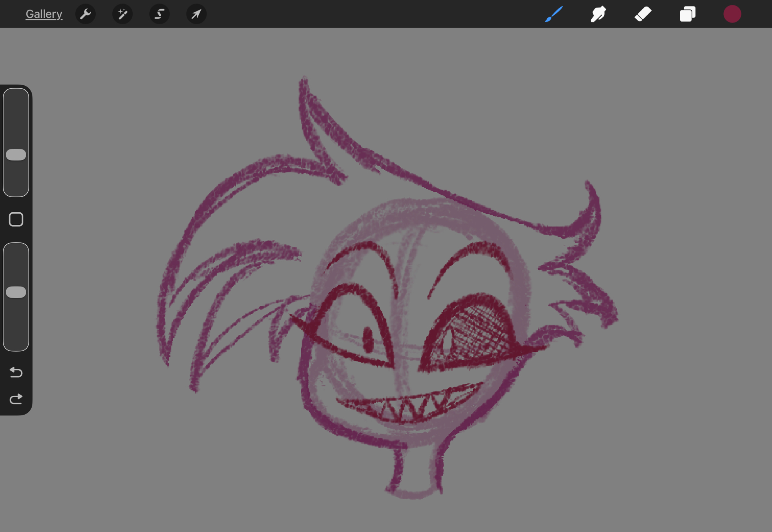Screen dimensions: 772x532
Task: Click the bottom of opacity slider track
Action: (16, 344)
